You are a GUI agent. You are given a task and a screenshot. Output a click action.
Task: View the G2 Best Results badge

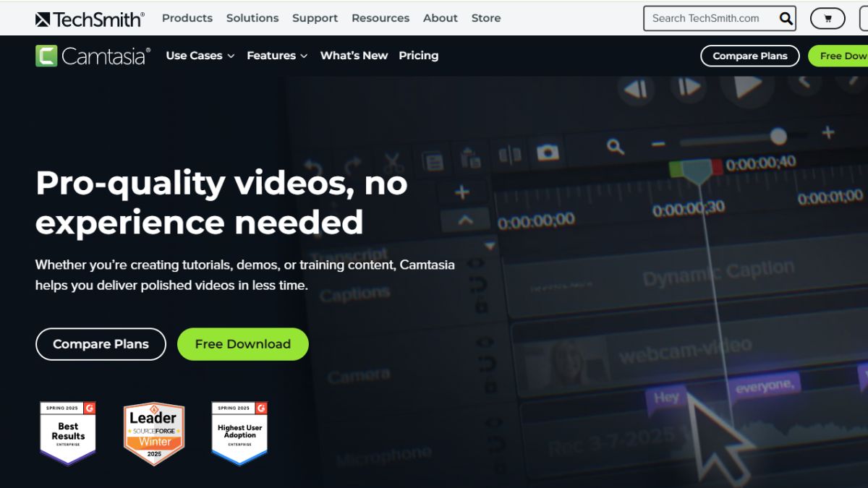[x=68, y=434]
